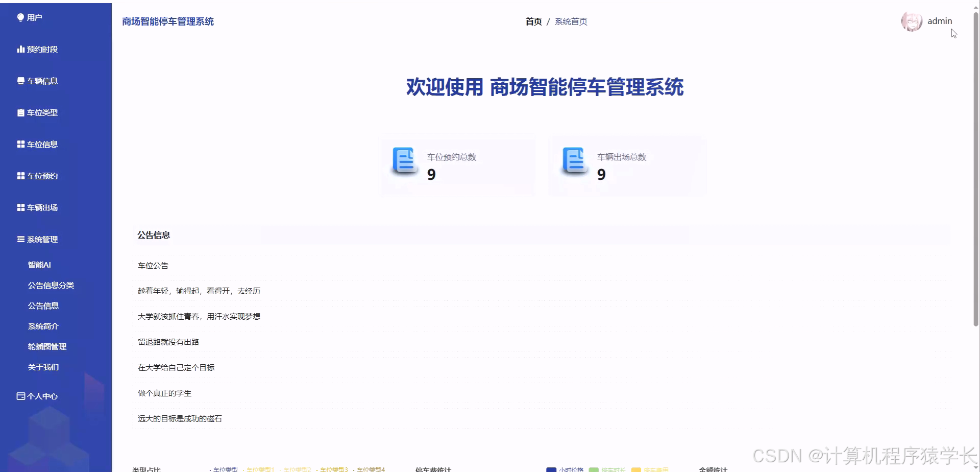
Task: Click the 车位预约总数 document icon
Action: coord(404,161)
